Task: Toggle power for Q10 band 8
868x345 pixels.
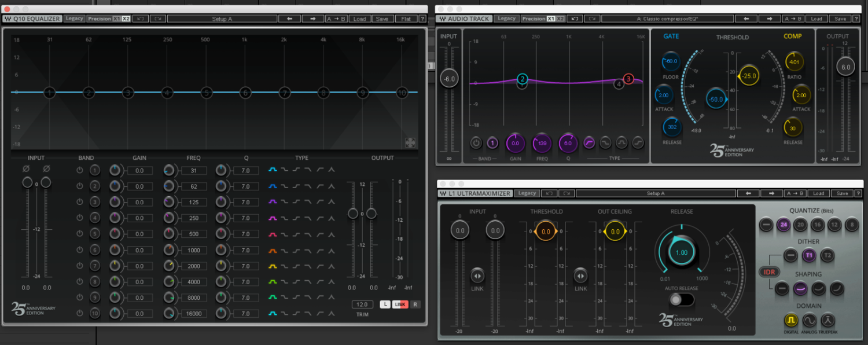Action: tap(80, 282)
